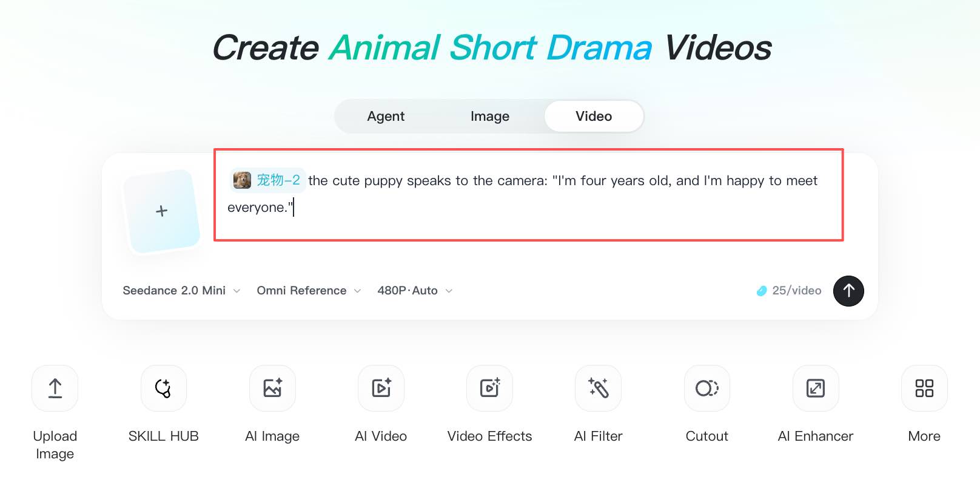Open the 480P·Auto resolution dropdown

(x=415, y=291)
